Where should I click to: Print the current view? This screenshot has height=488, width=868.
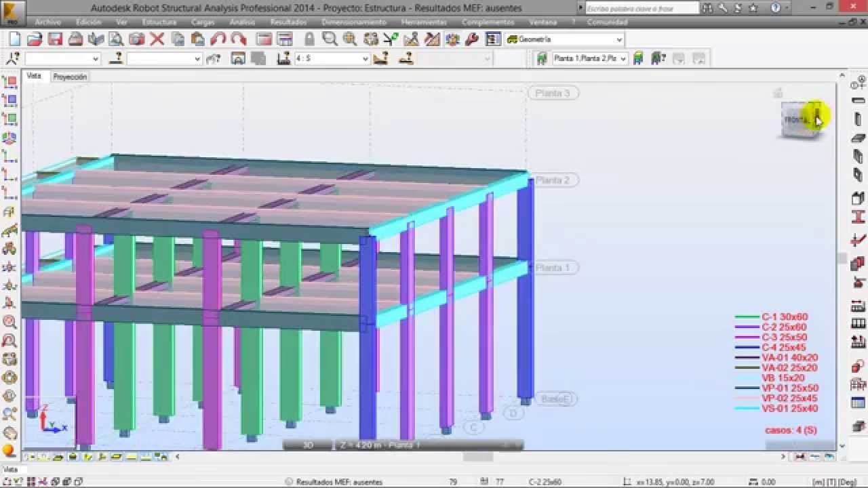pos(75,39)
